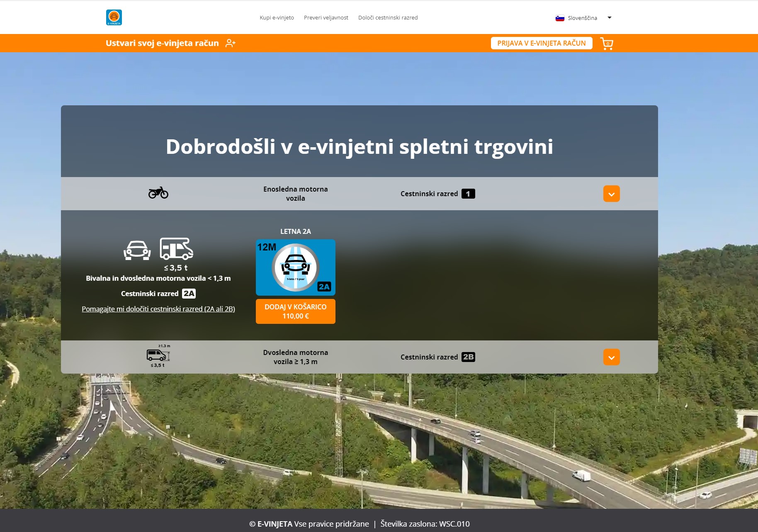Click the E-VINJETA logo icon
Screen dimensions: 758x532
click(x=114, y=17)
